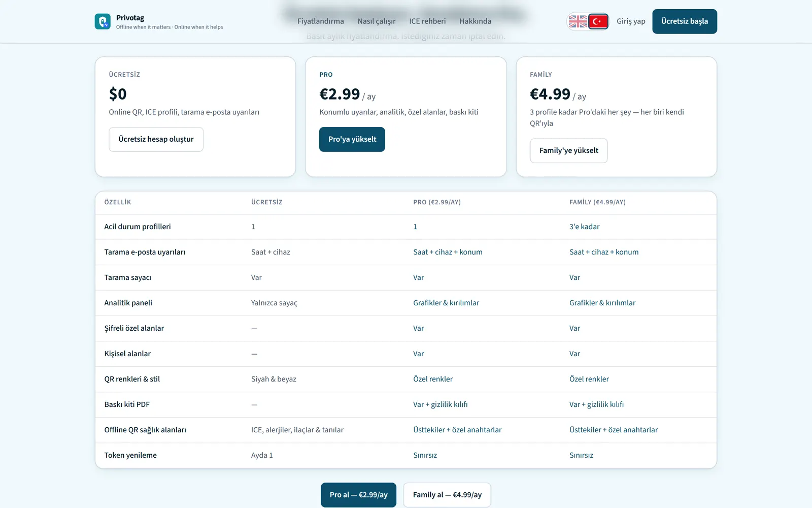Click the Privotag shield logo icon
The image size is (812, 508).
[103, 21]
